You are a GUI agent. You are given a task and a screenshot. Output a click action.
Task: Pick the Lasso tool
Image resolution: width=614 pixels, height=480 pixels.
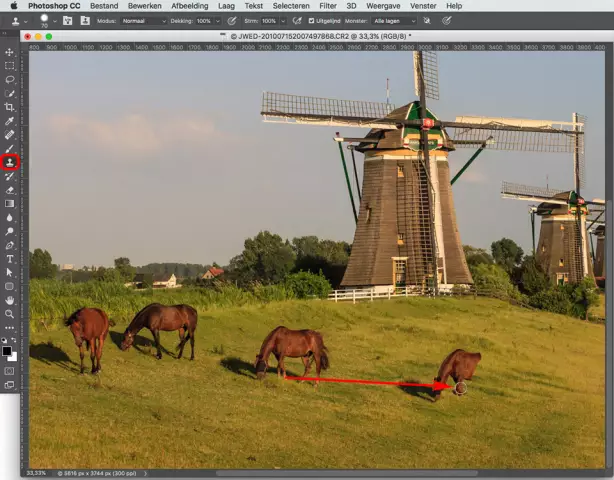click(10, 79)
